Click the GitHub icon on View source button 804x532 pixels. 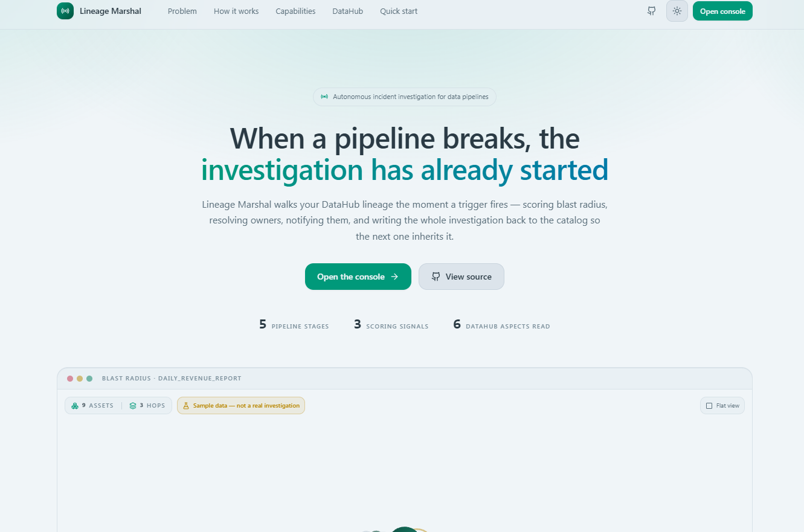click(x=436, y=277)
